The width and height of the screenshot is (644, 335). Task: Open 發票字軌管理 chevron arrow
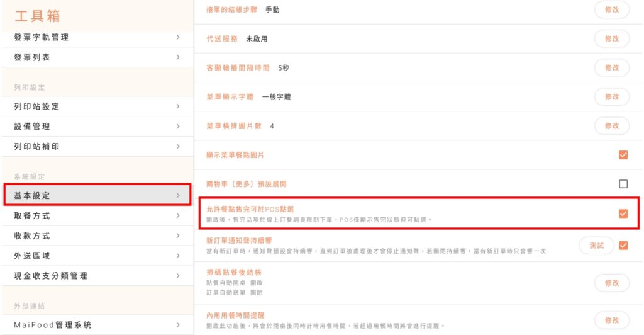tap(178, 37)
